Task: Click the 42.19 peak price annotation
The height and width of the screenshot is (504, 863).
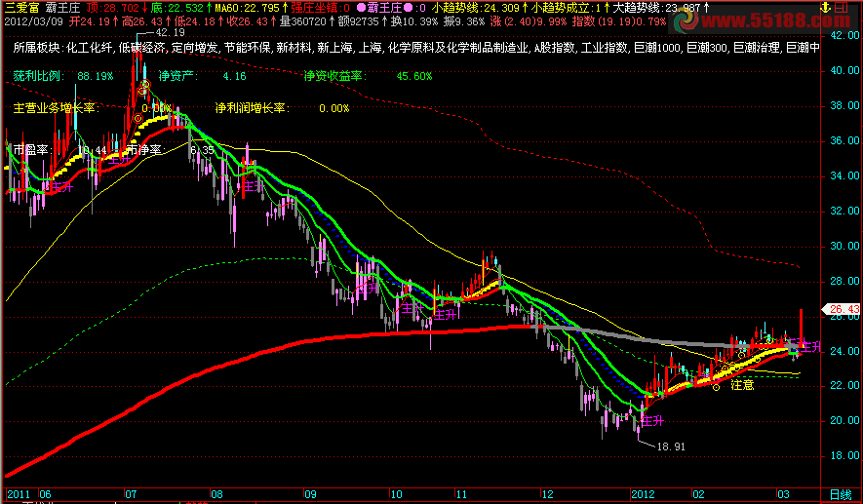Action: [171, 32]
